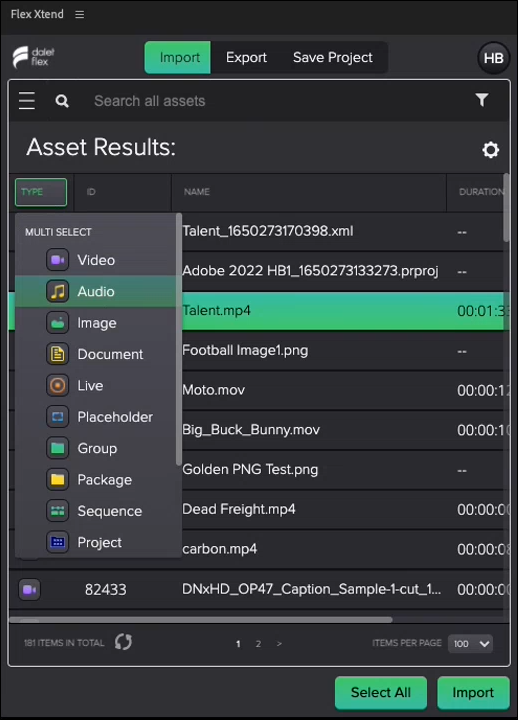The height and width of the screenshot is (720, 518).
Task: Click the horizontal scrollbar of results
Action: coord(201,619)
